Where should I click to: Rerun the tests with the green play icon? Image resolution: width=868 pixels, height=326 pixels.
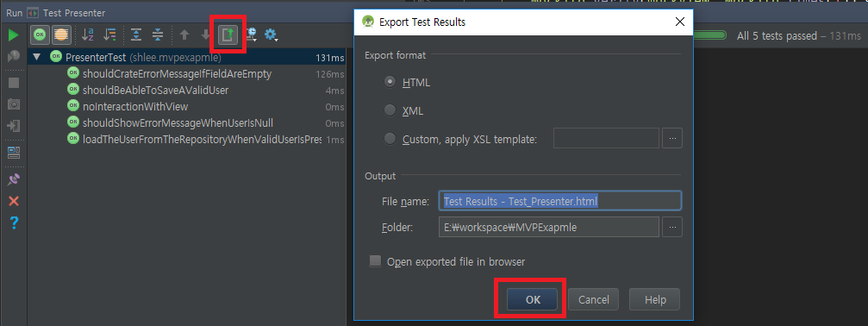pyautogui.click(x=13, y=35)
